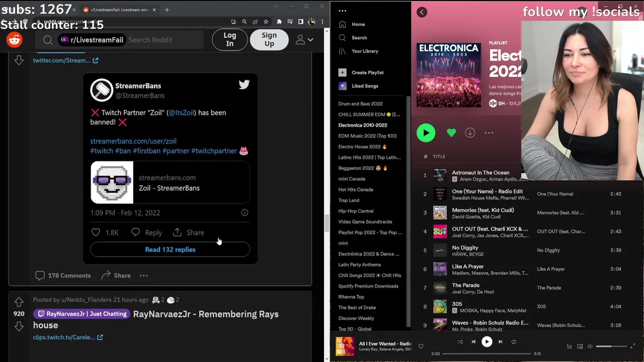Select the track Memories (feat. Kid Cudi)
Image resolution: width=644 pixels, height=362 pixels.
tap(482, 210)
